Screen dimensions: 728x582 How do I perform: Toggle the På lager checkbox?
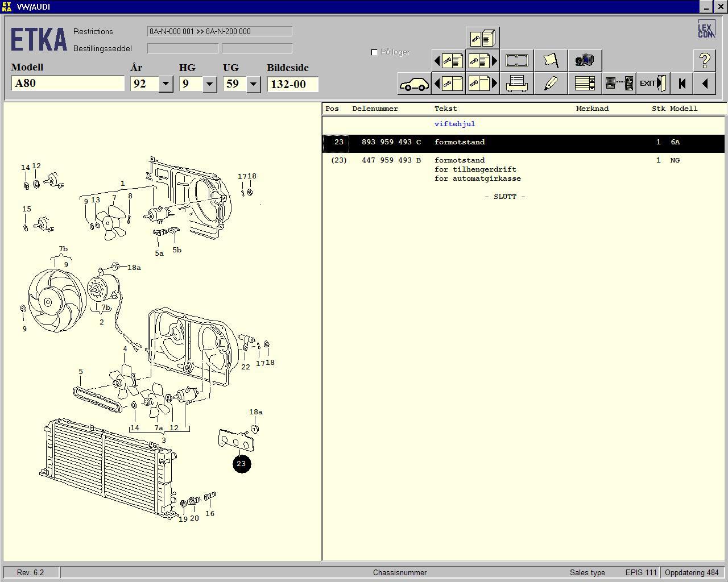point(374,52)
